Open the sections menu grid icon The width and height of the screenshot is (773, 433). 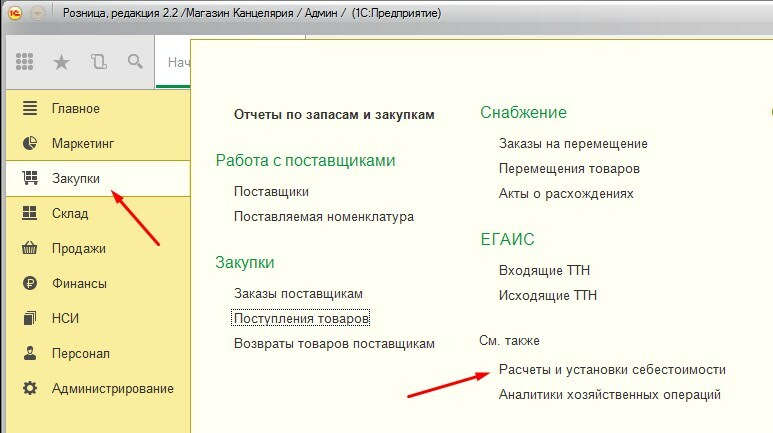click(24, 62)
